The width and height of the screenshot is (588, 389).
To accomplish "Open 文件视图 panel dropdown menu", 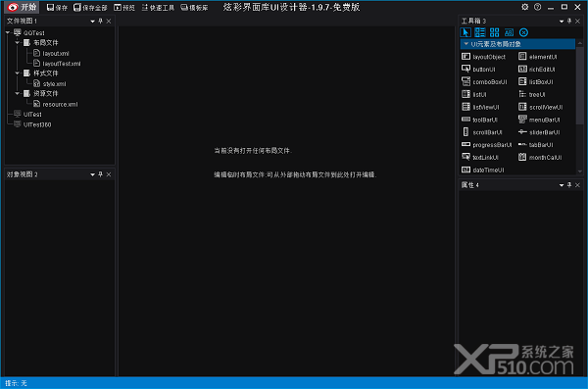I will pos(93,22).
